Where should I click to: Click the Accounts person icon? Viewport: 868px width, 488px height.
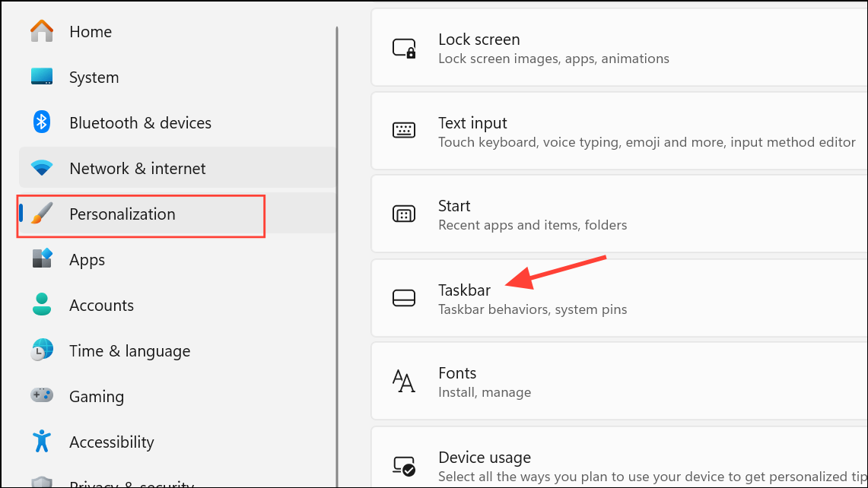pyautogui.click(x=41, y=305)
